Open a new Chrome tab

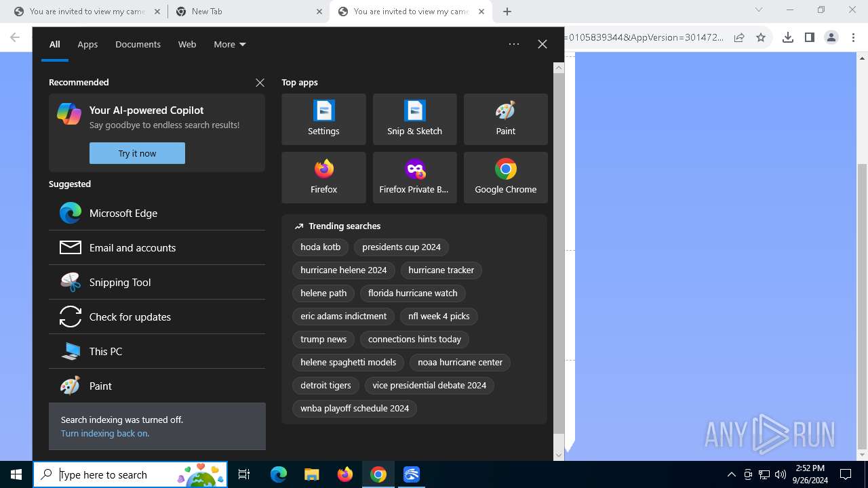[507, 12]
